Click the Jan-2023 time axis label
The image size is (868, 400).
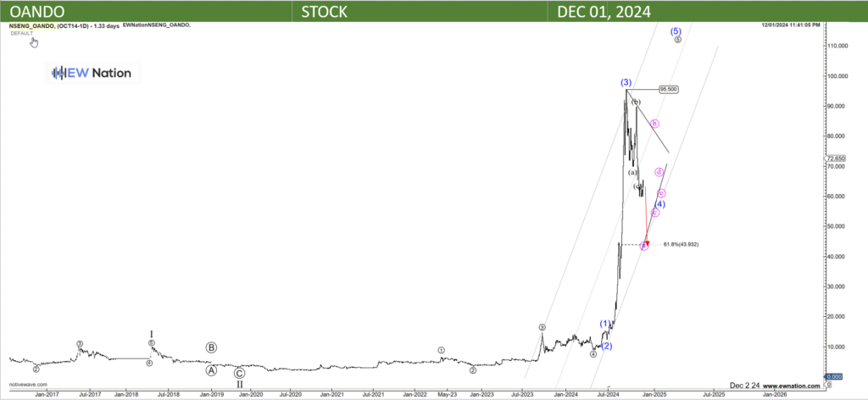(482, 394)
